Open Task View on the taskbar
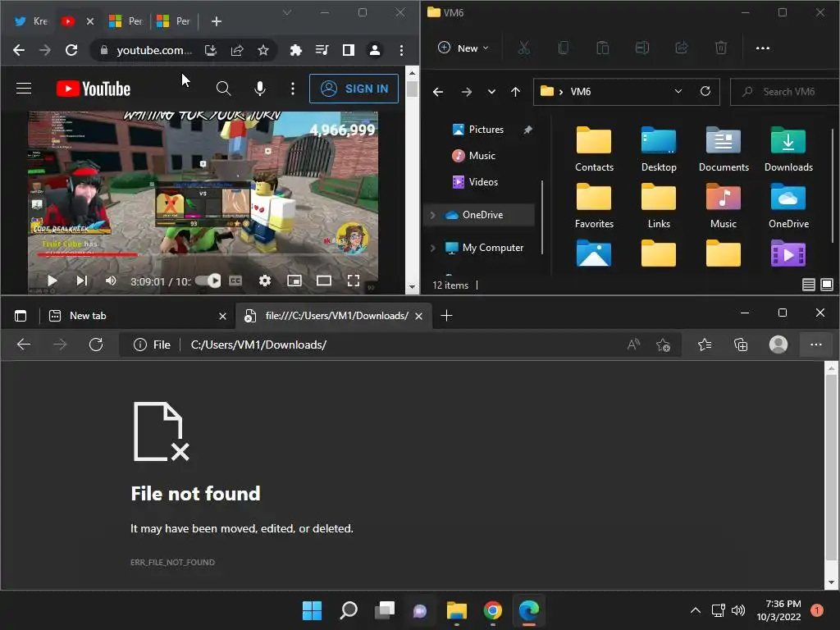This screenshot has height=630, width=840. pyautogui.click(x=385, y=610)
